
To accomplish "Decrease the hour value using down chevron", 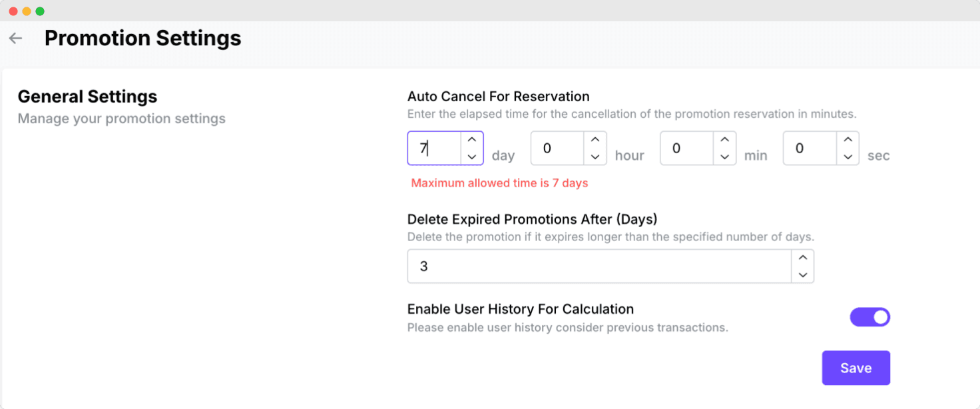I will pyautogui.click(x=595, y=157).
